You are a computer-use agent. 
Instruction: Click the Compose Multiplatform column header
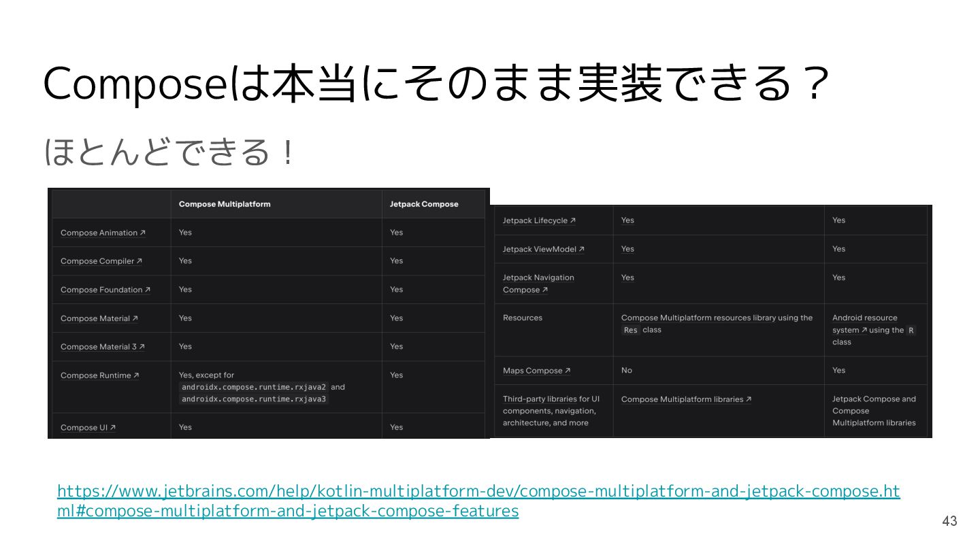click(225, 204)
